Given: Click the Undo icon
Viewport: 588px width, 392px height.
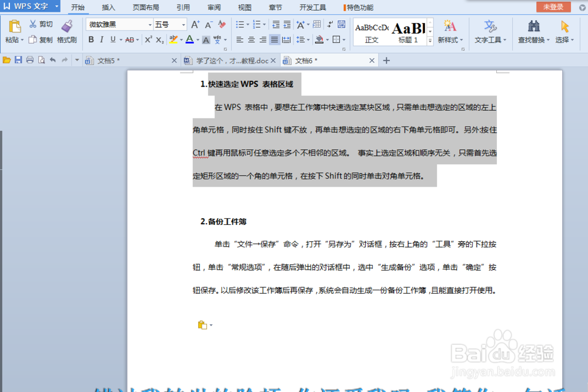Looking at the screenshot, I should [52, 59].
